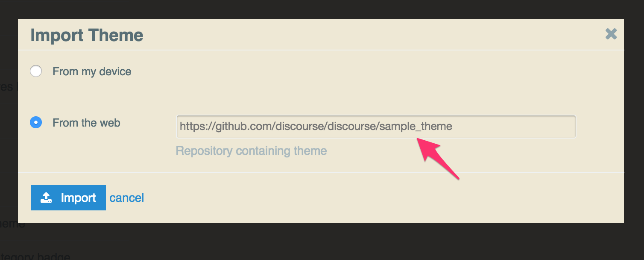Click the Import button

coord(68,198)
